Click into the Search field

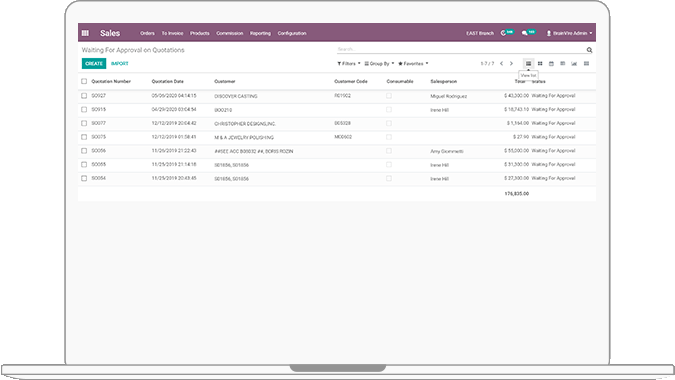[x=461, y=49]
